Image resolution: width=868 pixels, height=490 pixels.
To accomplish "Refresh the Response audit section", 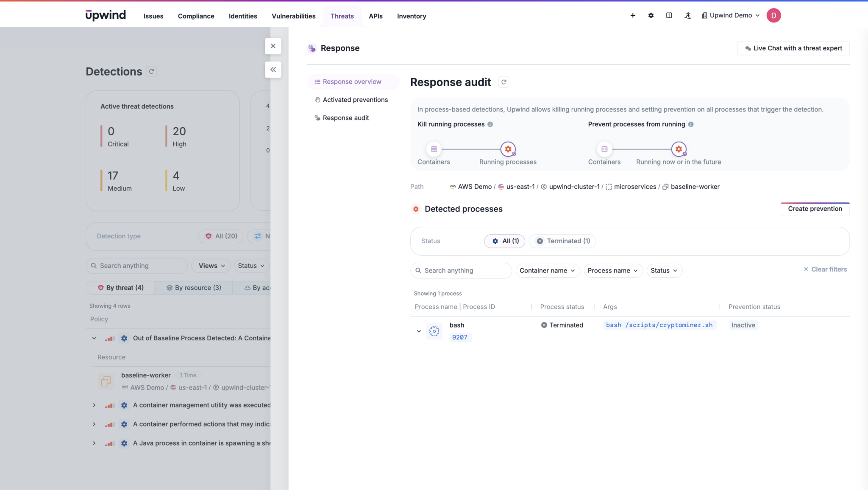I will pyautogui.click(x=504, y=82).
